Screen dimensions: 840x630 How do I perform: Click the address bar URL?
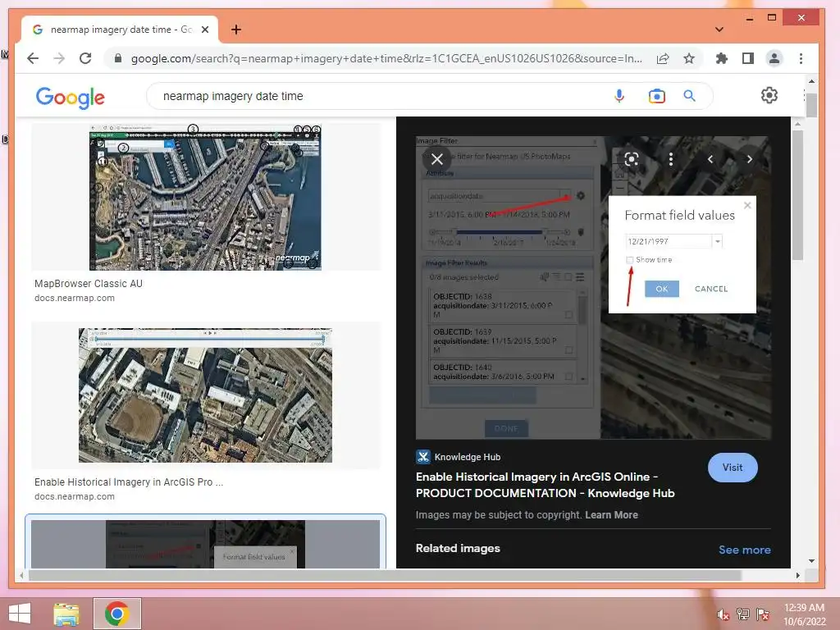[386, 58]
